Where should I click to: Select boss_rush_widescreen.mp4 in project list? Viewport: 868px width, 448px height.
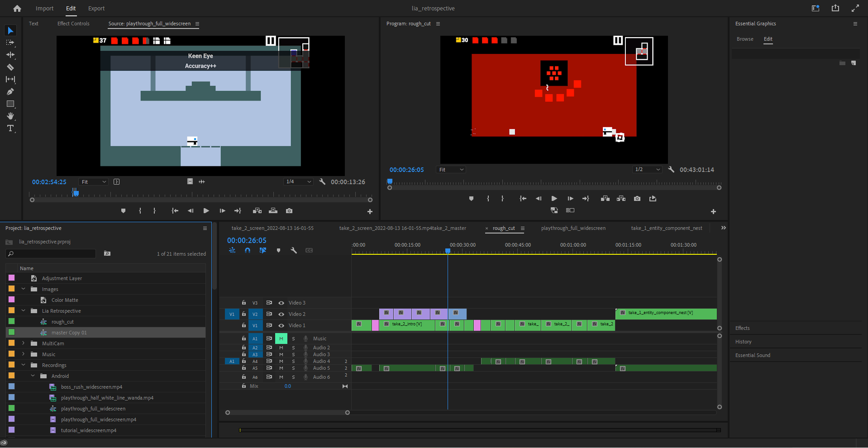91,387
